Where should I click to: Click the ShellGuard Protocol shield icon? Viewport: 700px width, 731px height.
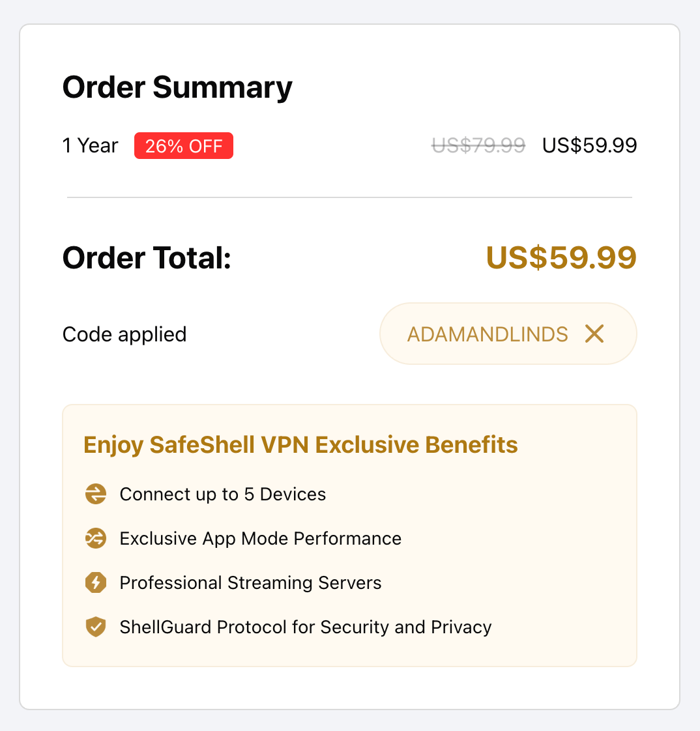[96, 627]
